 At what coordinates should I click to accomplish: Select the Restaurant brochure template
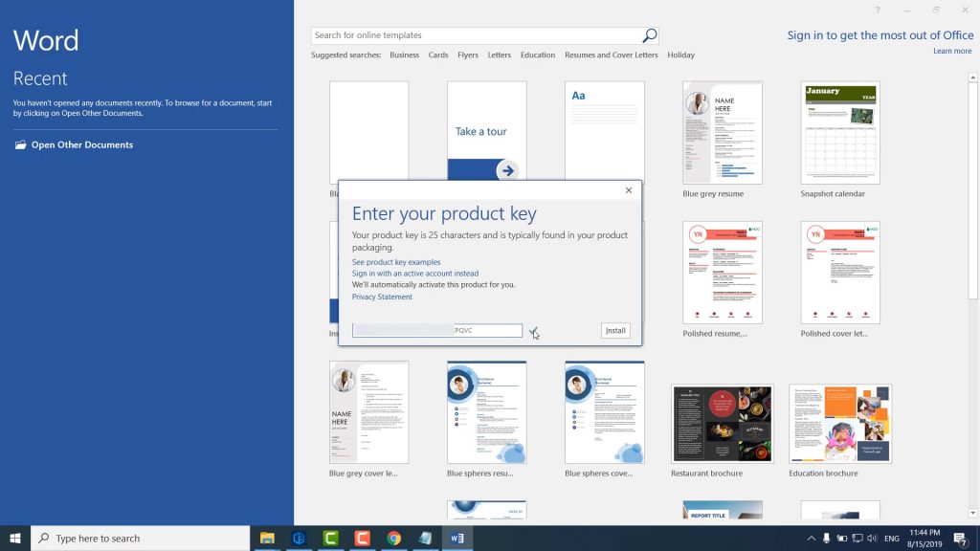click(x=722, y=424)
